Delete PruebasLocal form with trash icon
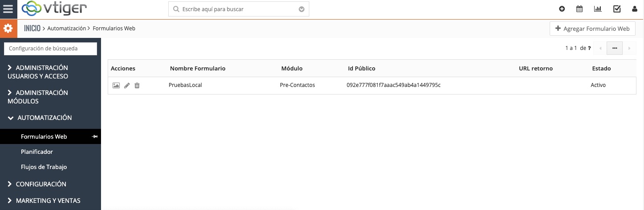Image resolution: width=644 pixels, height=210 pixels. 137,85
